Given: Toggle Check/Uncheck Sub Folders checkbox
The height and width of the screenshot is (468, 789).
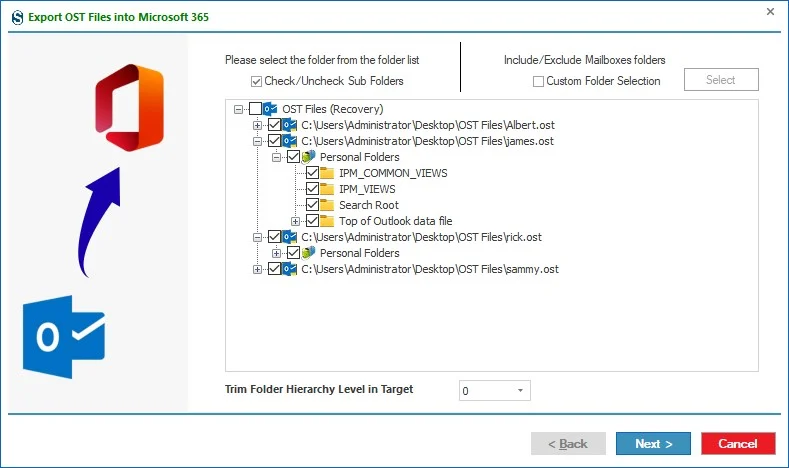Looking at the screenshot, I should [x=256, y=81].
